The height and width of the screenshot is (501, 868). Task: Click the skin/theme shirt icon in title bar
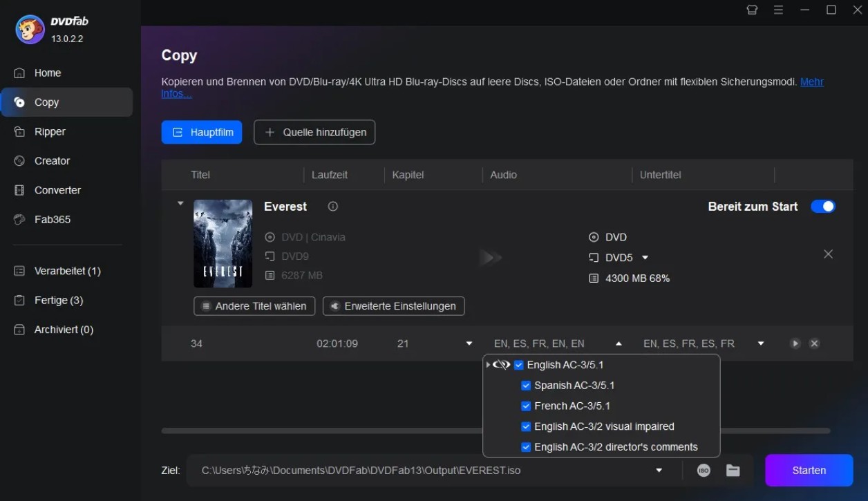tap(752, 10)
